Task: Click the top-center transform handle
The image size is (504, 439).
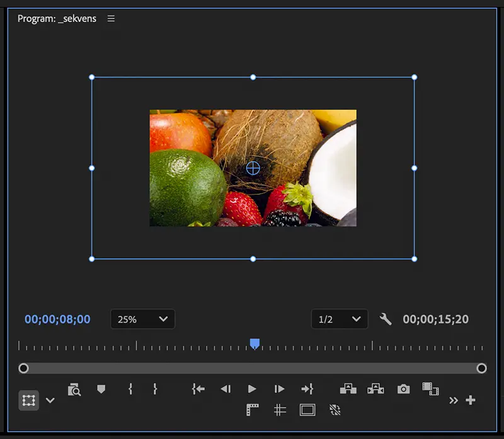Action: [253, 77]
